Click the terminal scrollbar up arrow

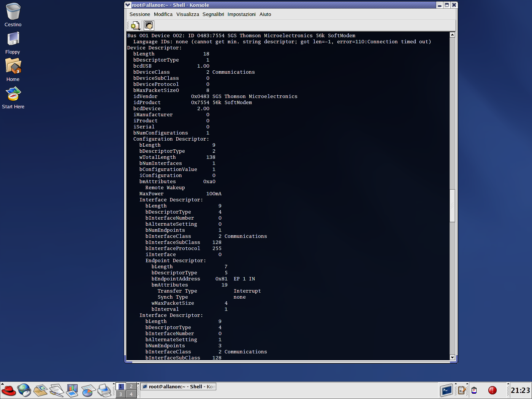(452, 35)
